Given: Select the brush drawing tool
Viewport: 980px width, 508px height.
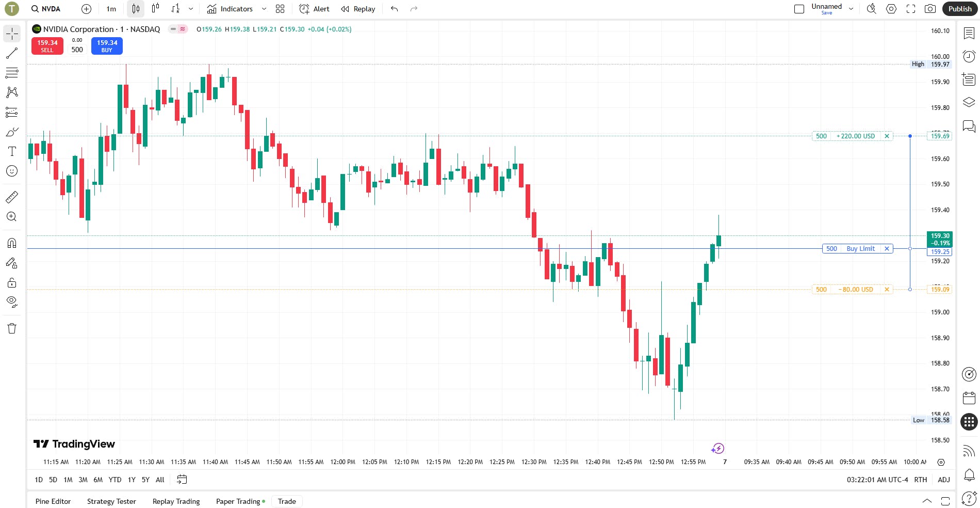Looking at the screenshot, I should [x=12, y=132].
